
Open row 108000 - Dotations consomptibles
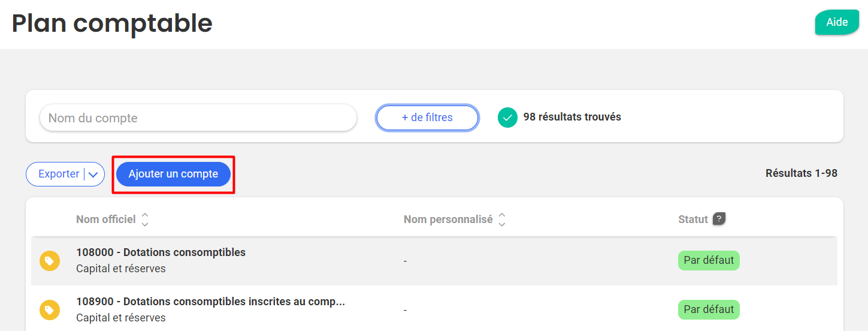coord(434,261)
